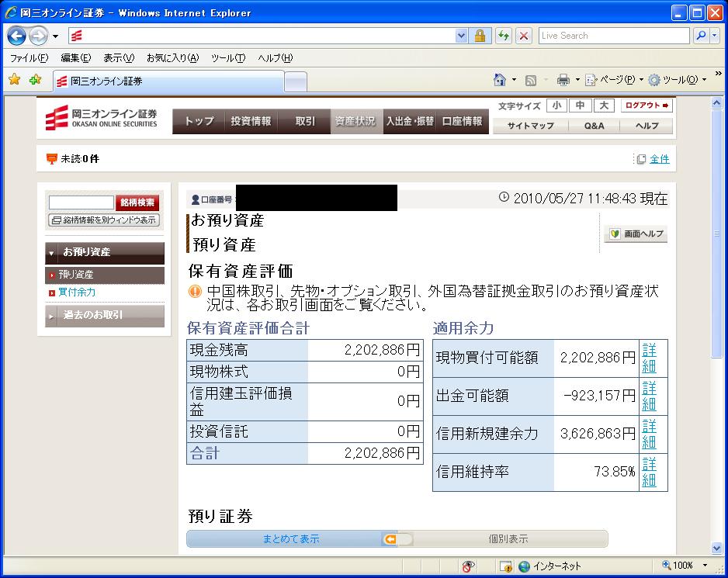Open the address bar dropdown arrow
728x578 pixels.
462,36
